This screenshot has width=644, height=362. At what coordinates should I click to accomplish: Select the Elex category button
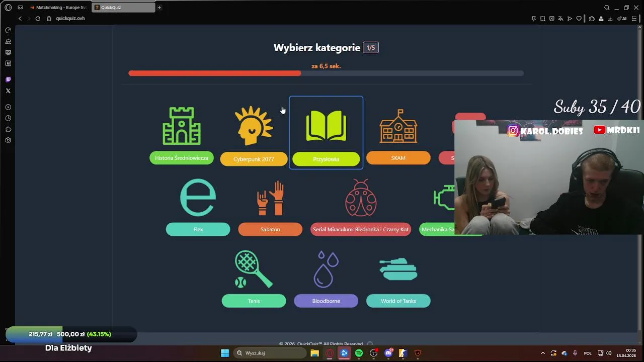tap(198, 229)
